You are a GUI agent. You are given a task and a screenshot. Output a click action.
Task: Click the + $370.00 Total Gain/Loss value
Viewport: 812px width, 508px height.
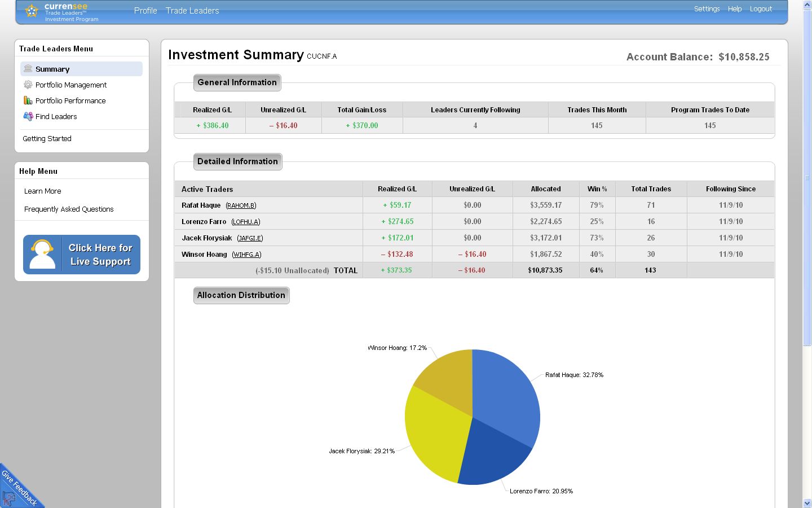point(362,125)
